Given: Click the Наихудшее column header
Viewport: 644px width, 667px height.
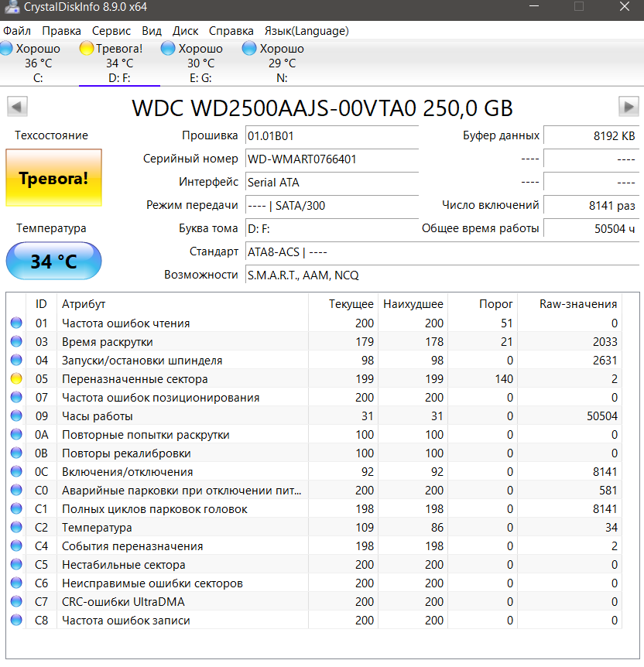Looking at the screenshot, I should [x=413, y=304].
